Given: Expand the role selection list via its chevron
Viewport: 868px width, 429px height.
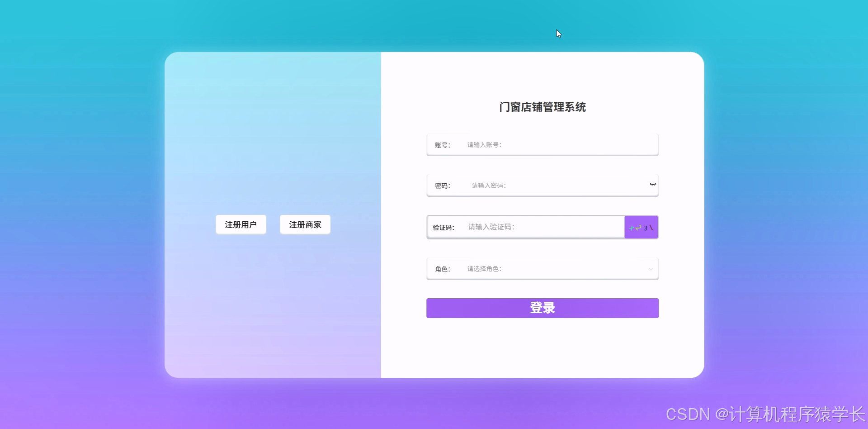Looking at the screenshot, I should point(651,268).
